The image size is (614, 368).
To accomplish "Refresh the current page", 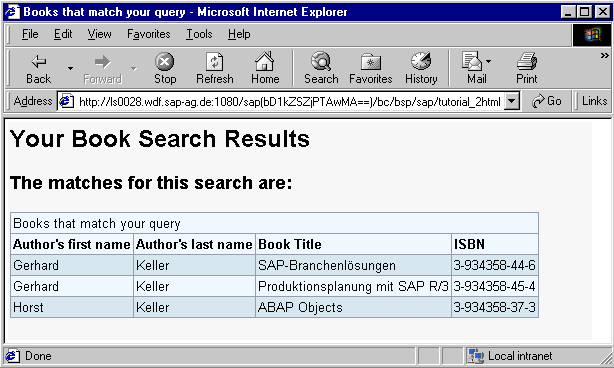I will [x=215, y=68].
